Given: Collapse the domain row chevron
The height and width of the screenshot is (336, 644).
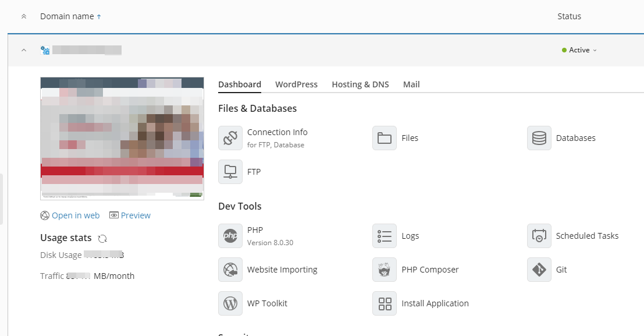Looking at the screenshot, I should click(24, 50).
